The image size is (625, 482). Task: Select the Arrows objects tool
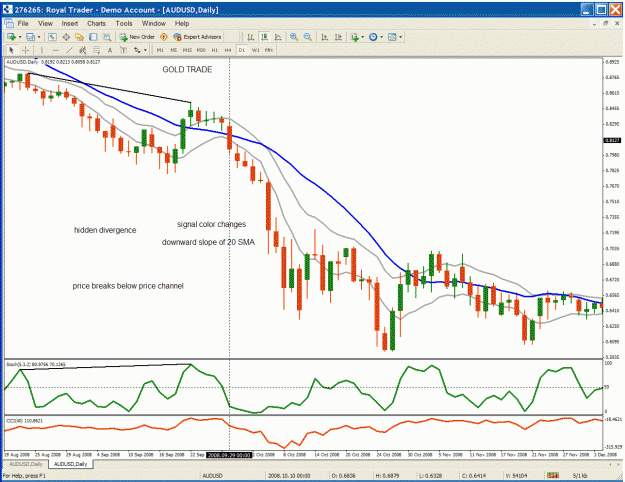point(137,50)
